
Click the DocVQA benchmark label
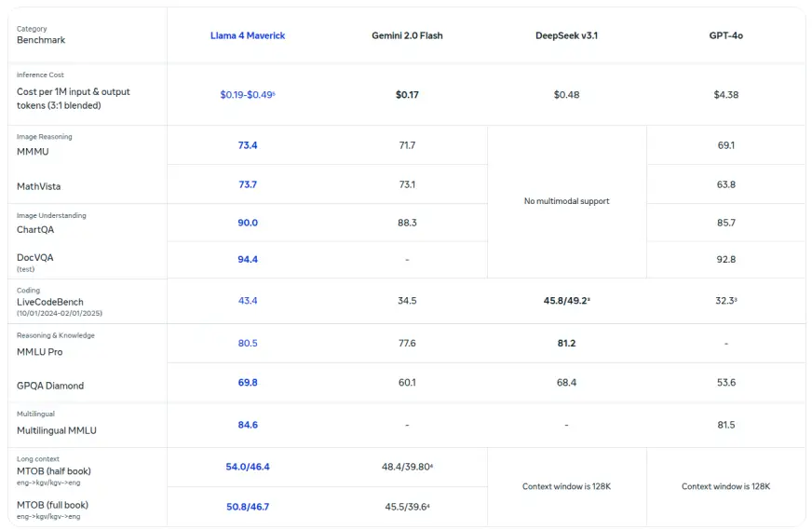click(37, 257)
